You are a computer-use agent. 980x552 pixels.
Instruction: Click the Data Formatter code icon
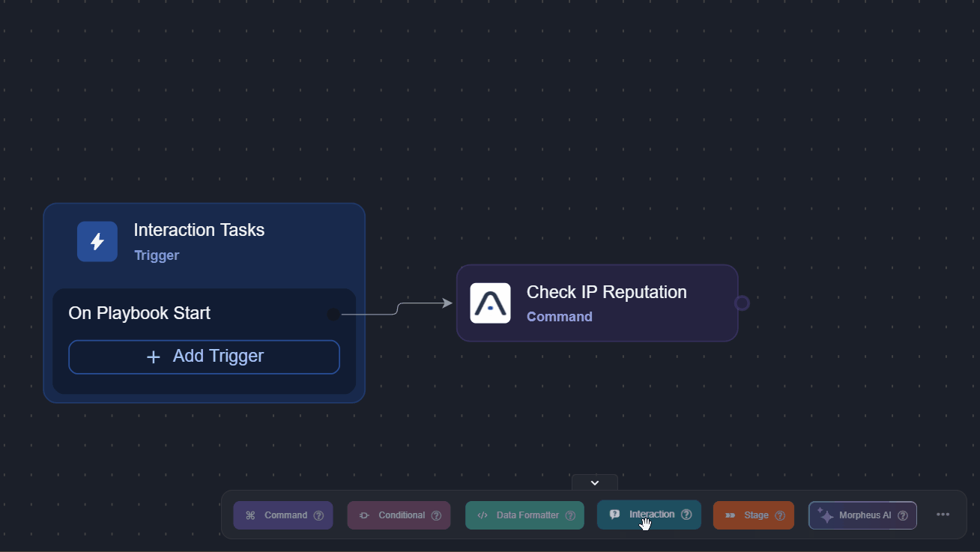pyautogui.click(x=483, y=515)
